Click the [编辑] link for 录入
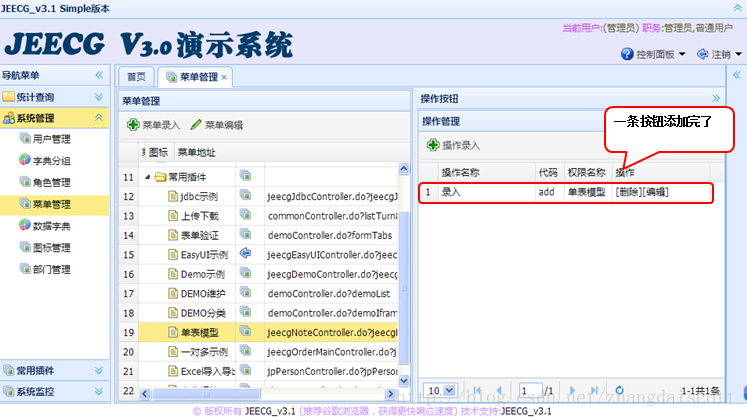This screenshot has width=747, height=417. pos(655,192)
